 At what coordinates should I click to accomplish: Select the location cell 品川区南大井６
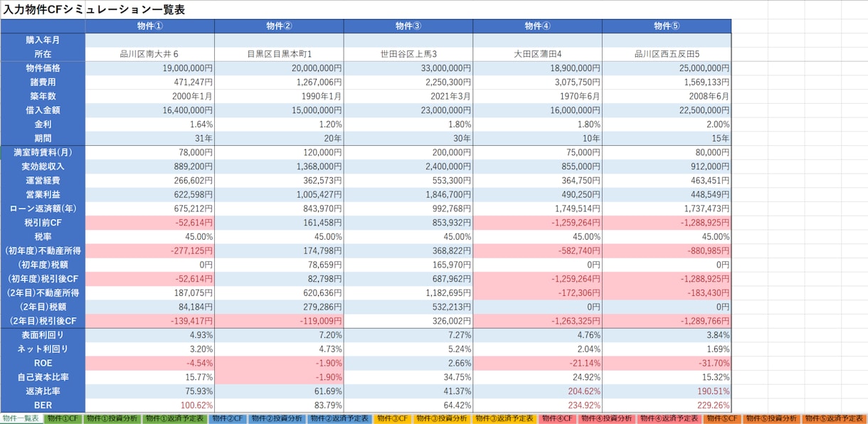click(149, 54)
